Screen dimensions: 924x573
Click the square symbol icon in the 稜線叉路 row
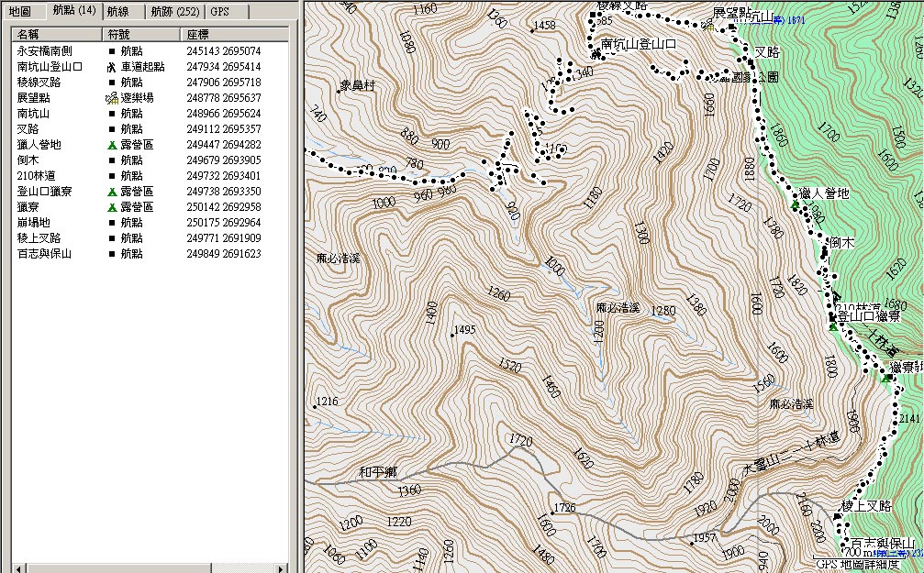tap(112, 83)
